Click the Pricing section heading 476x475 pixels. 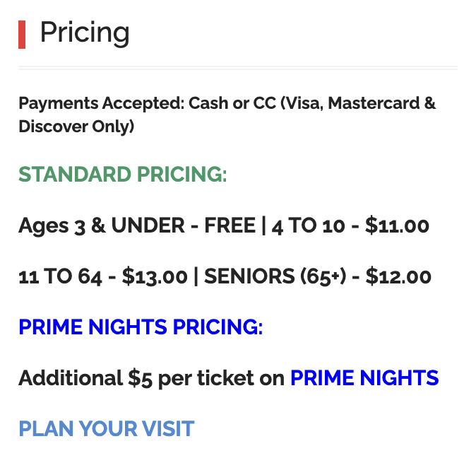pos(85,33)
